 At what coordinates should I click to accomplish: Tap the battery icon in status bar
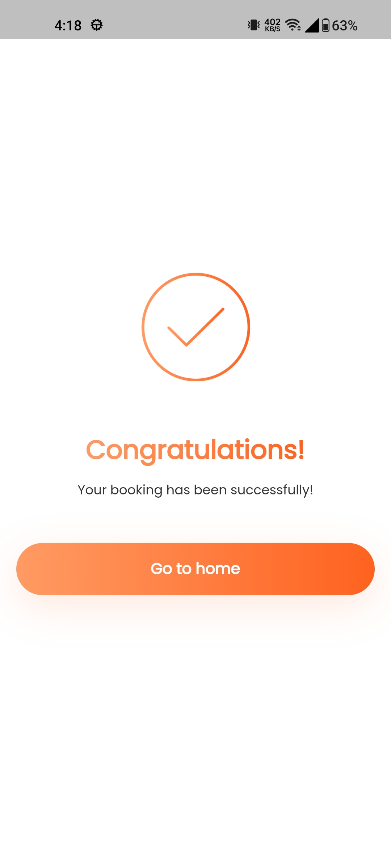tap(326, 25)
